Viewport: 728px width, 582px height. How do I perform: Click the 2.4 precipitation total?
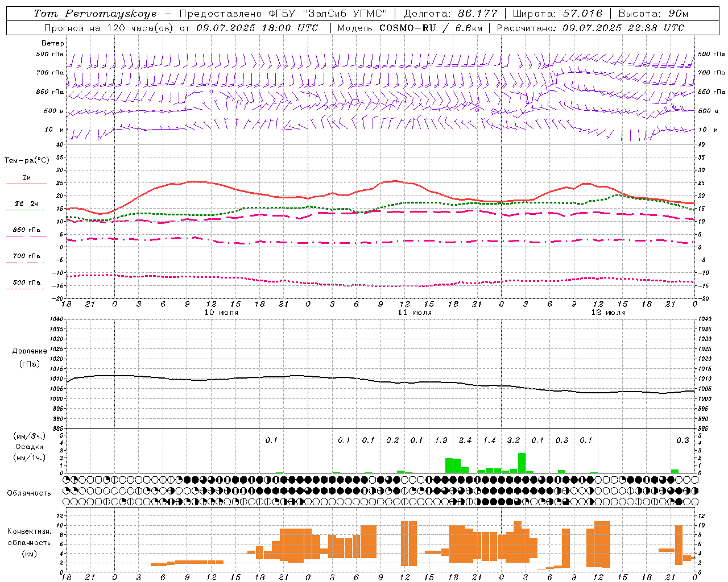[x=465, y=440]
